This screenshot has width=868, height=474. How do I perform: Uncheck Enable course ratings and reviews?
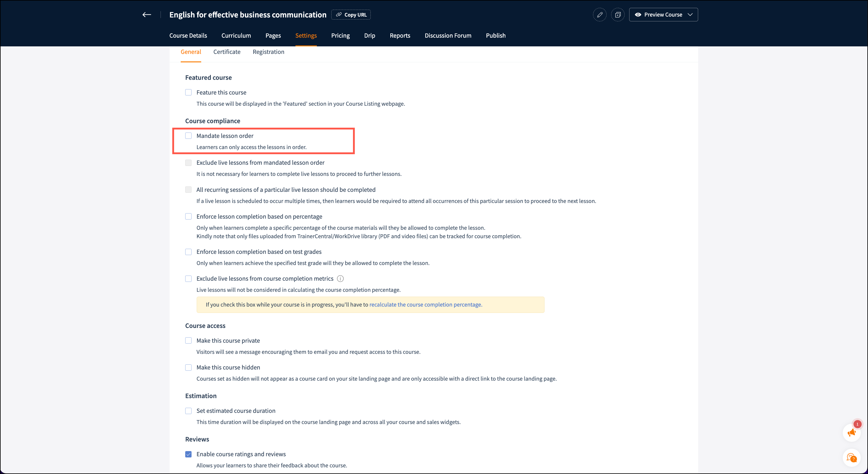[188, 454]
